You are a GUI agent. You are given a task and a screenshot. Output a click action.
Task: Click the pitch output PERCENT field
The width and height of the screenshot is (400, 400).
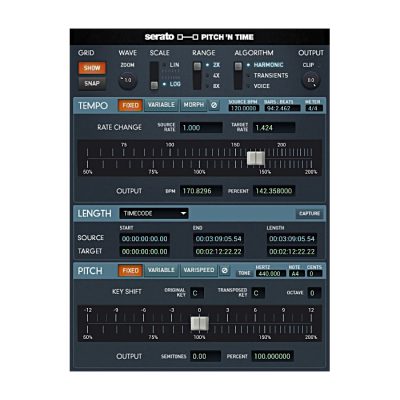(x=272, y=356)
